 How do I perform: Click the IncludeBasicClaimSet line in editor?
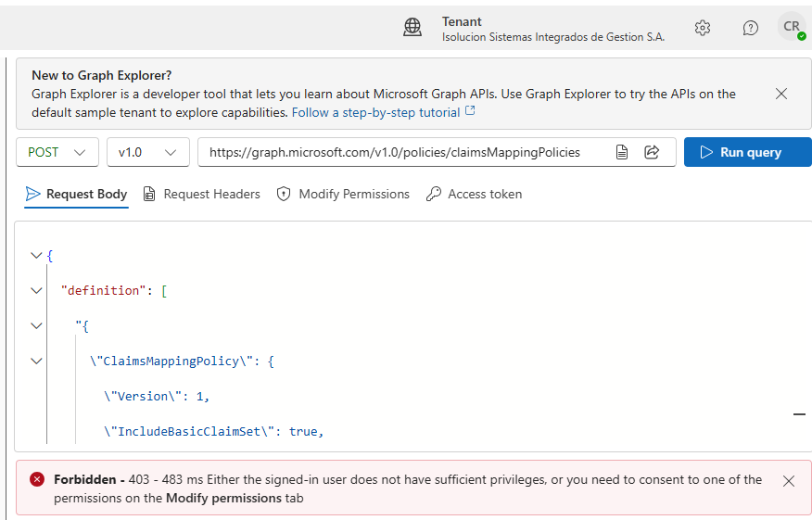214,432
